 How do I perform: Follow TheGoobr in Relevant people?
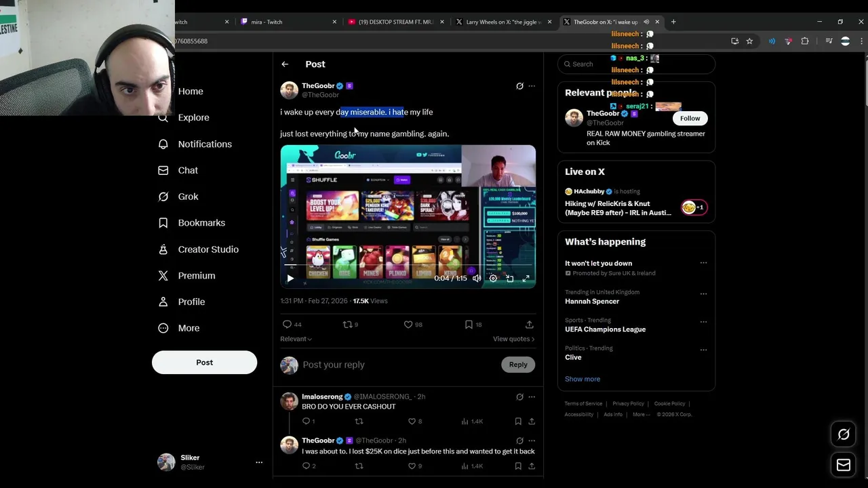tap(690, 118)
